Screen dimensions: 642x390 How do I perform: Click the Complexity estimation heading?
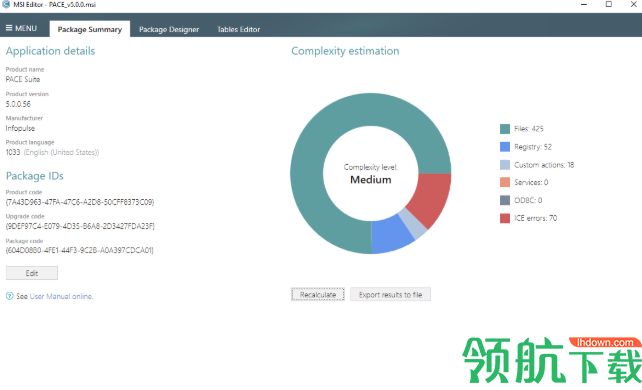point(345,51)
